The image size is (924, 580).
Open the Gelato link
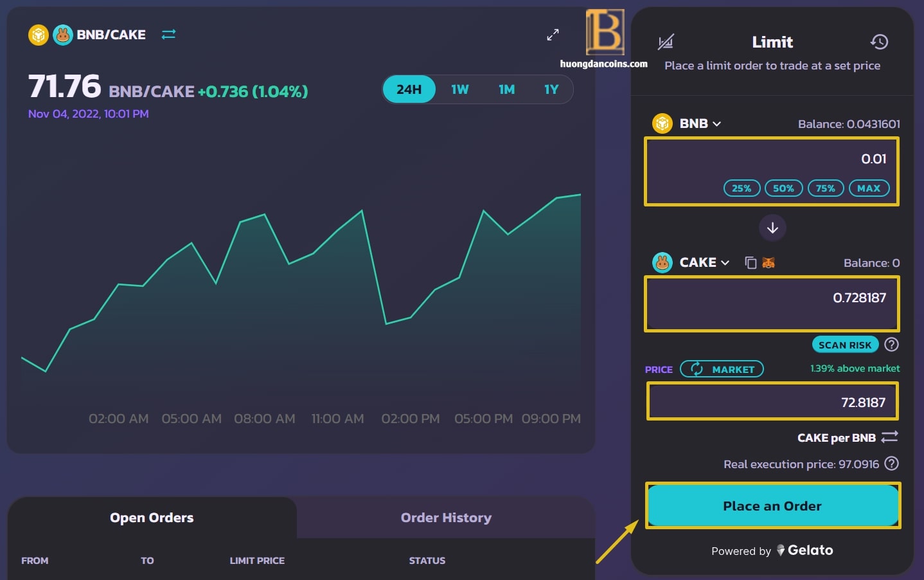pos(805,550)
